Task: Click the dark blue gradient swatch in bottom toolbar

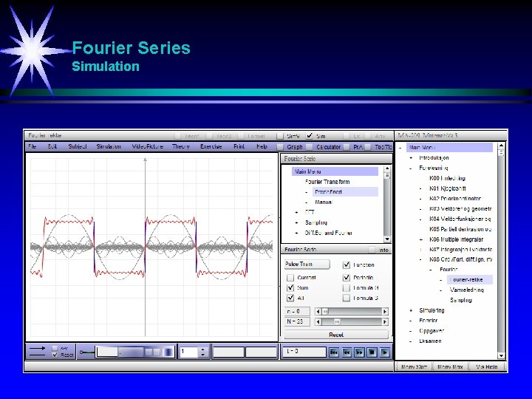Action: click(x=168, y=352)
